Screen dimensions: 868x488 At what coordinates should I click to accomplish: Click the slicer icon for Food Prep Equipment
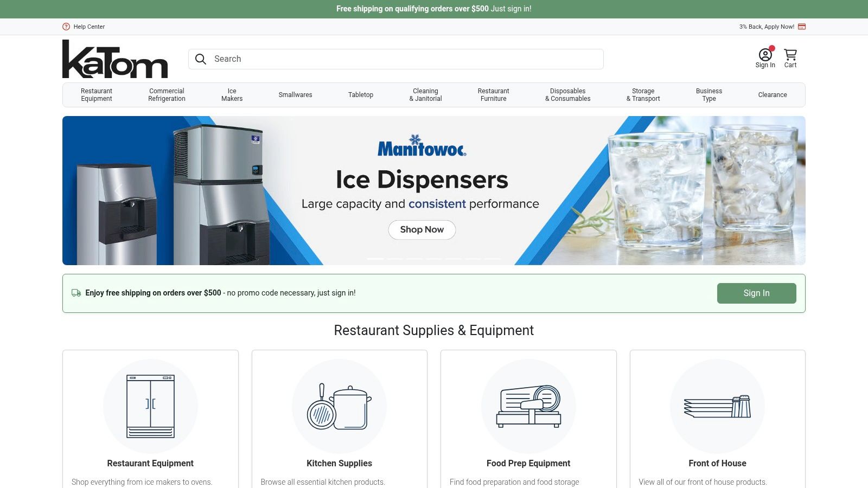528,406
